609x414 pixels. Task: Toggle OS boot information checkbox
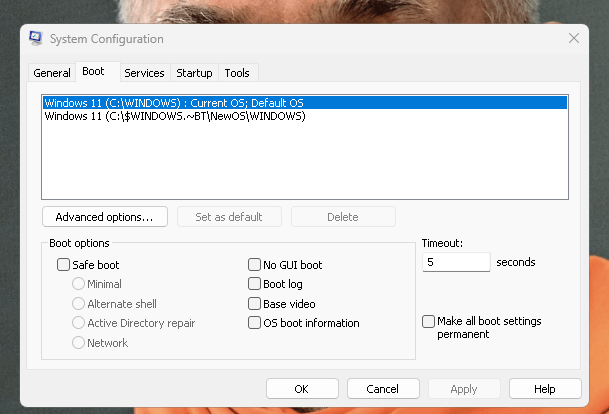[254, 323]
